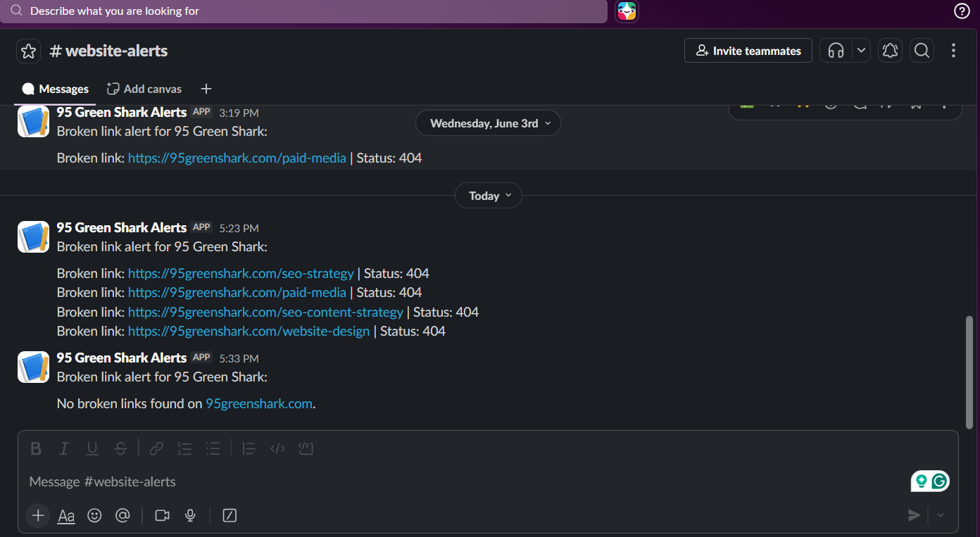Toggle Italic formatting
Screen dimensions: 980x537
tap(64, 448)
